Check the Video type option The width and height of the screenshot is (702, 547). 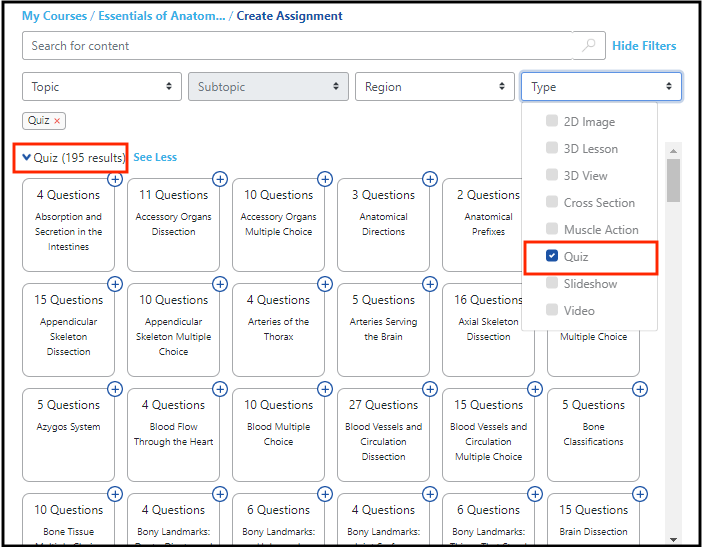552,310
